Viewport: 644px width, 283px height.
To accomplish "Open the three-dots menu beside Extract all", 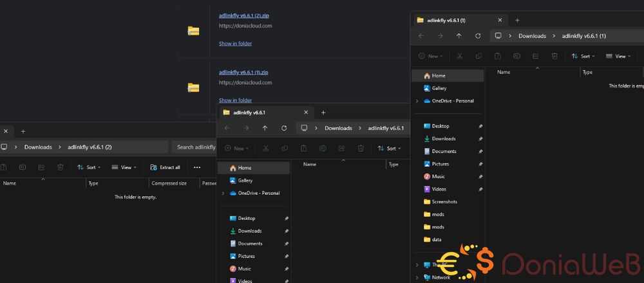I will (x=197, y=167).
